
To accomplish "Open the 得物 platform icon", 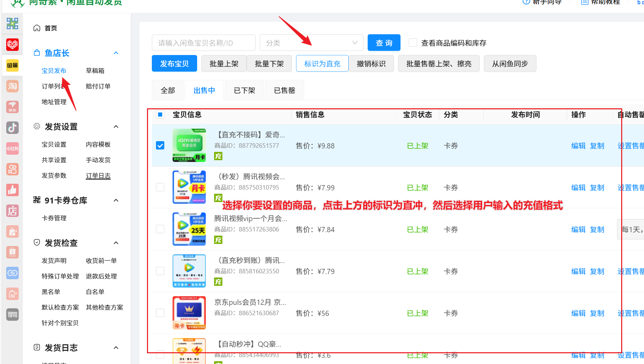I will point(12,315).
